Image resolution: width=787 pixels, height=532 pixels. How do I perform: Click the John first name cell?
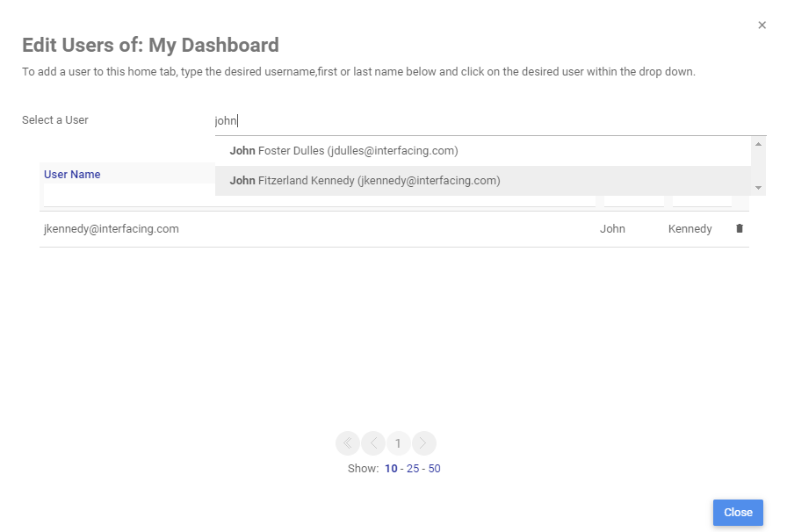pyautogui.click(x=612, y=229)
